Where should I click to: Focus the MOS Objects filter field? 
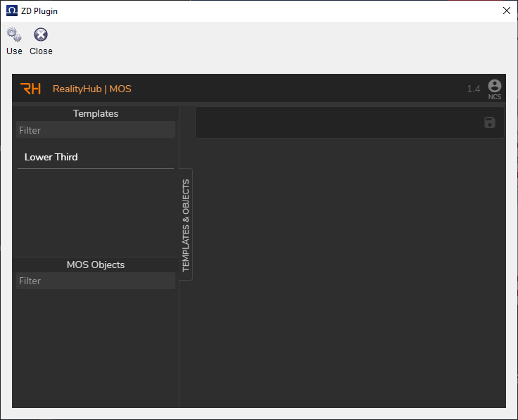(x=96, y=281)
